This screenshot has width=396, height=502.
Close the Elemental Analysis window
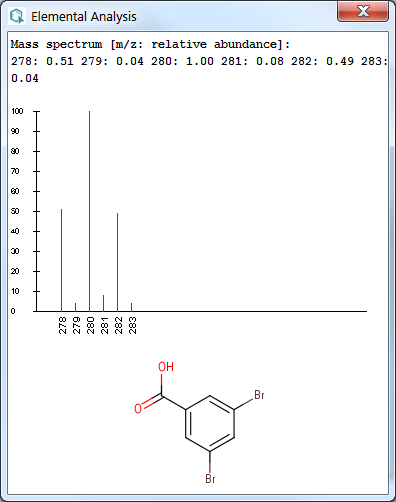pyautogui.click(x=363, y=11)
